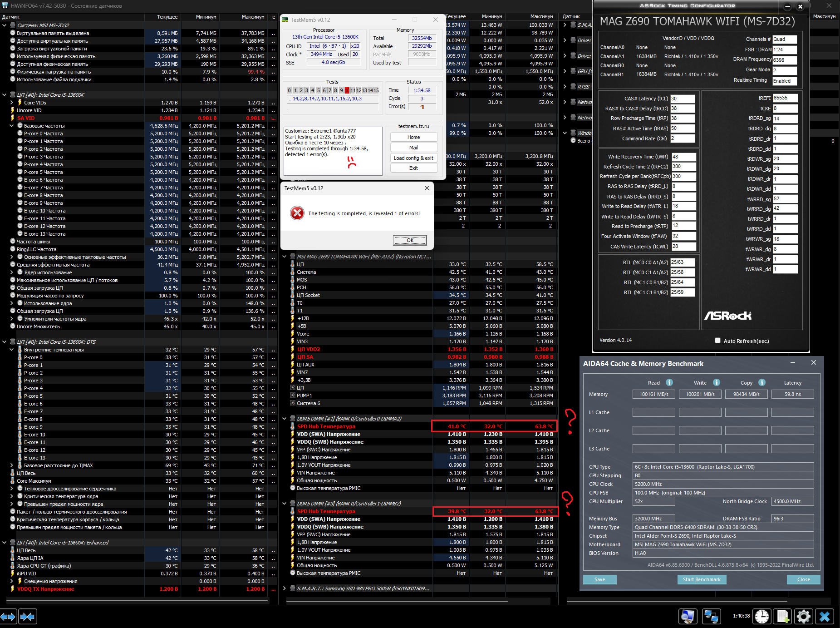This screenshot has width=840, height=628.
Task: Click Load config & exit in TestMem5
Action: [413, 158]
